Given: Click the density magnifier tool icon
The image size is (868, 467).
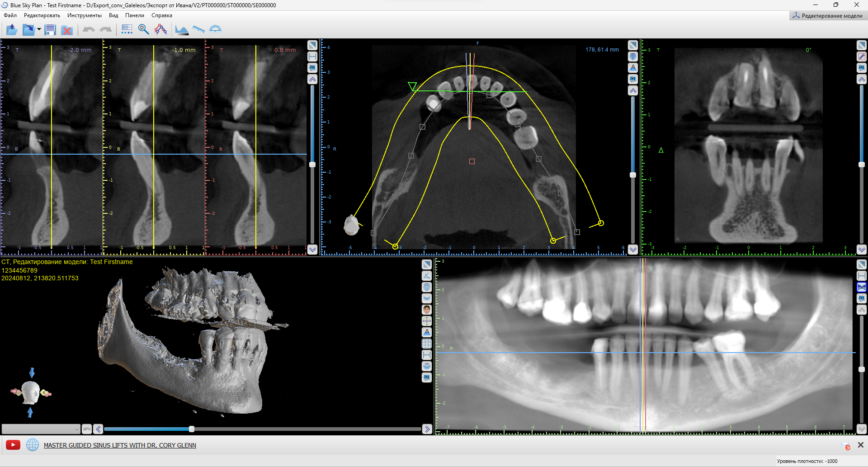Looking at the screenshot, I should pos(144,30).
